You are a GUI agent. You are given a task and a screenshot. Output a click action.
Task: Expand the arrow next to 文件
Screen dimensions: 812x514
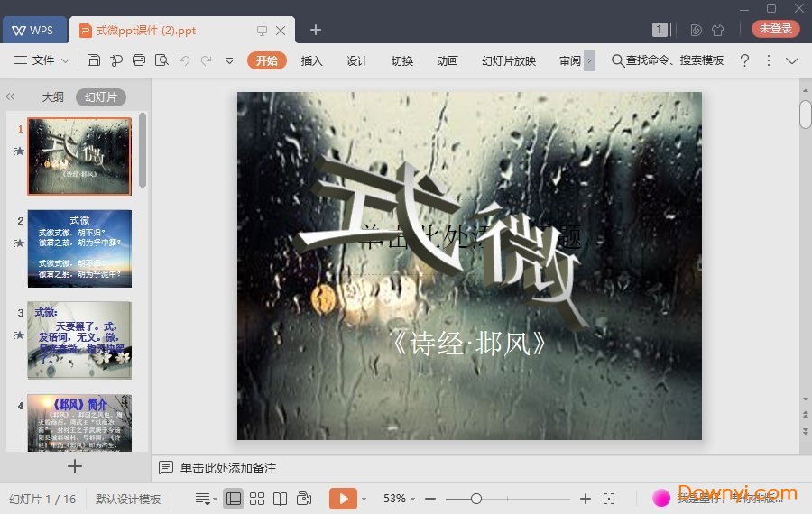pos(65,60)
